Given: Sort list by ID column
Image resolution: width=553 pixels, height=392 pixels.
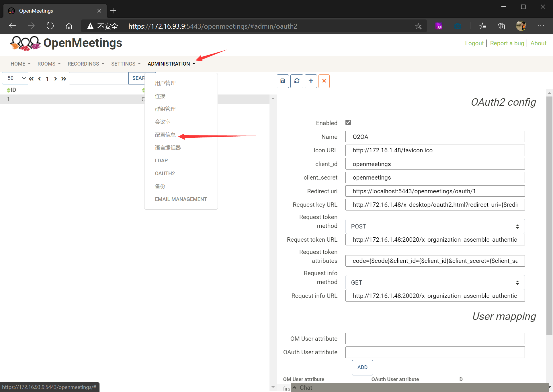Looking at the screenshot, I should point(11,90).
